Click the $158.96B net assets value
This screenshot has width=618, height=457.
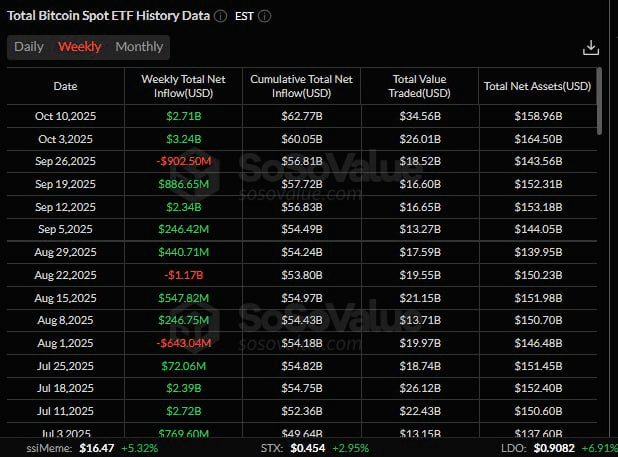pyautogui.click(x=536, y=118)
